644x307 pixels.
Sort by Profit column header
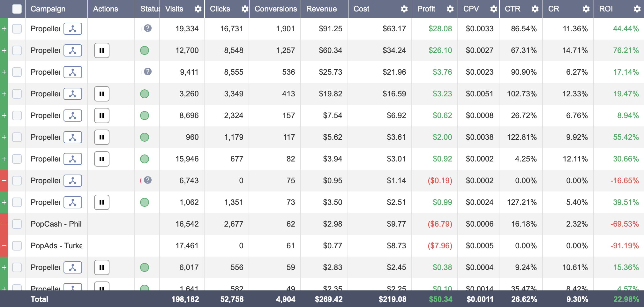tap(426, 9)
